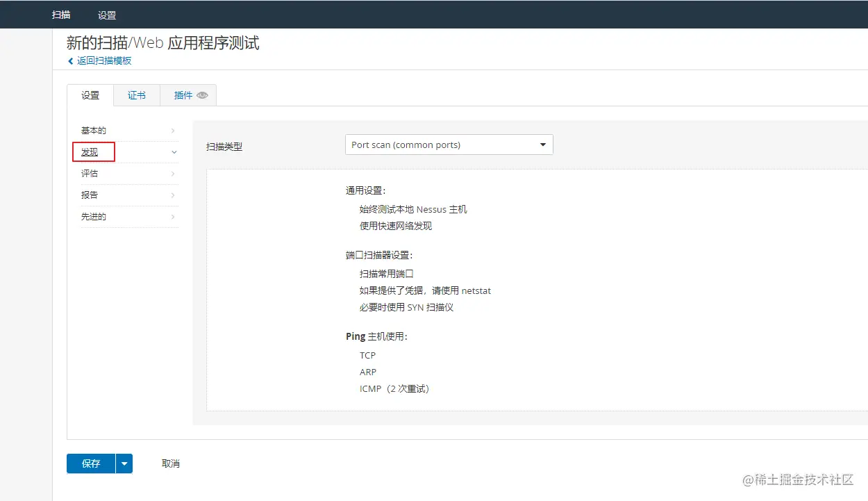The width and height of the screenshot is (868, 501).
Task: Open the 扫描 top navigation item
Action: [x=61, y=15]
